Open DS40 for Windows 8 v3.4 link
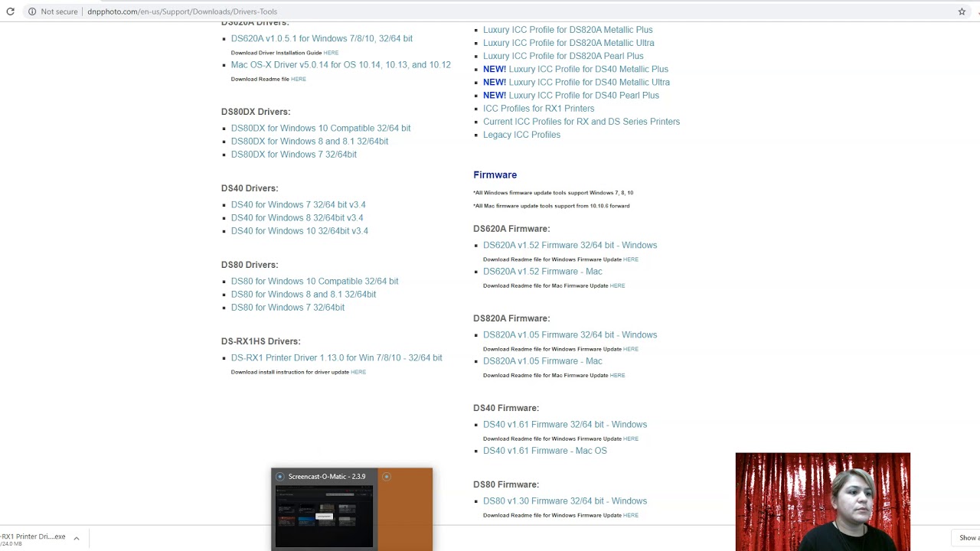The image size is (980, 551). pyautogui.click(x=297, y=217)
